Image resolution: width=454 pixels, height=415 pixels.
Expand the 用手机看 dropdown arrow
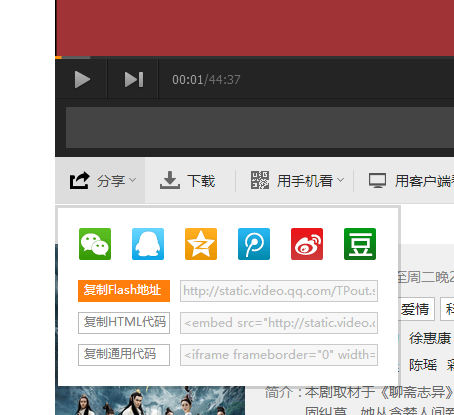(340, 180)
